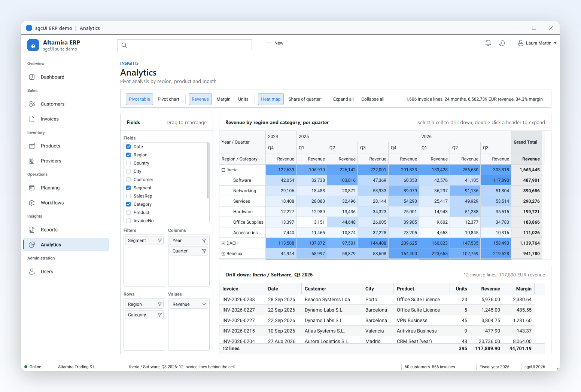The width and height of the screenshot is (581, 392).
Task: Select Benelux Q1 2026 heat cell 223,655
Action: click(x=435, y=254)
